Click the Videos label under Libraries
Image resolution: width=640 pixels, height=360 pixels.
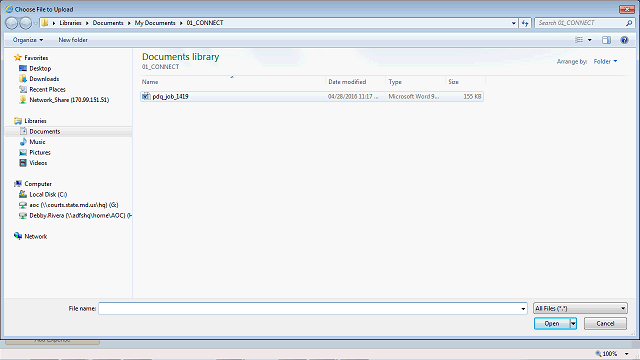pos(38,163)
